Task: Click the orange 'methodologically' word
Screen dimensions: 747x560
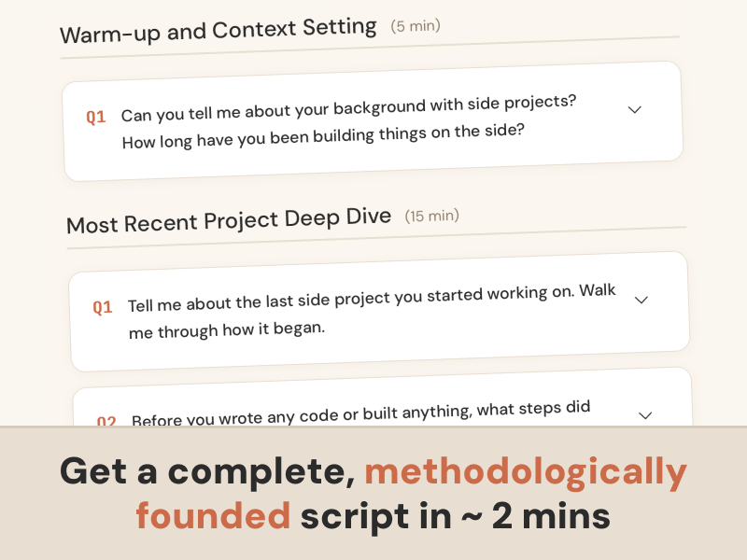Action: click(525, 472)
